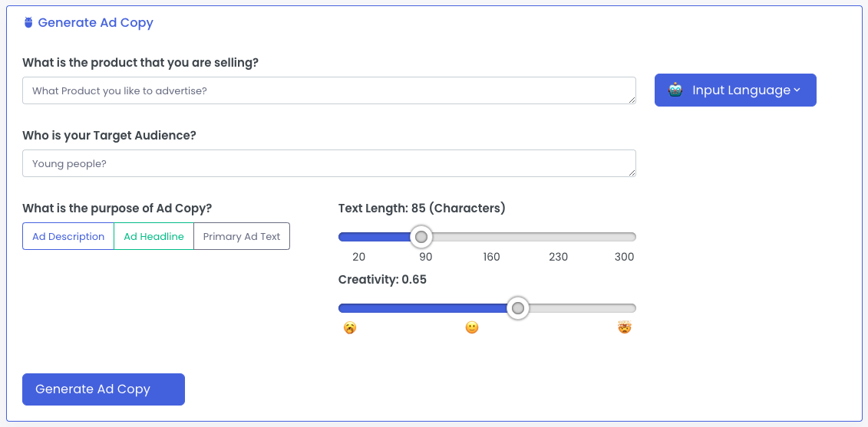This screenshot has height=427, width=868.
Task: Click the exploding head emoji under Creativity slider
Action: [625, 328]
